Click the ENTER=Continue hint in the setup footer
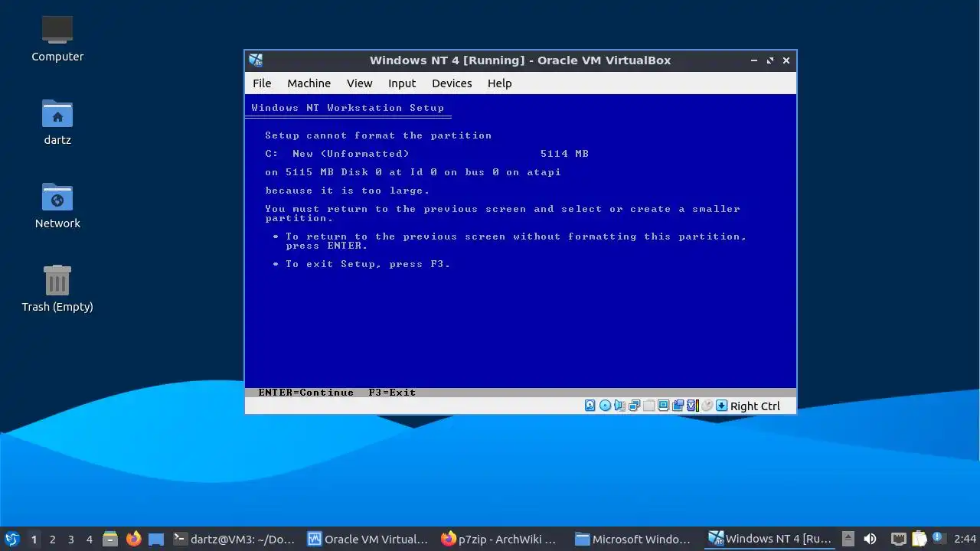The height and width of the screenshot is (551, 980). click(306, 393)
